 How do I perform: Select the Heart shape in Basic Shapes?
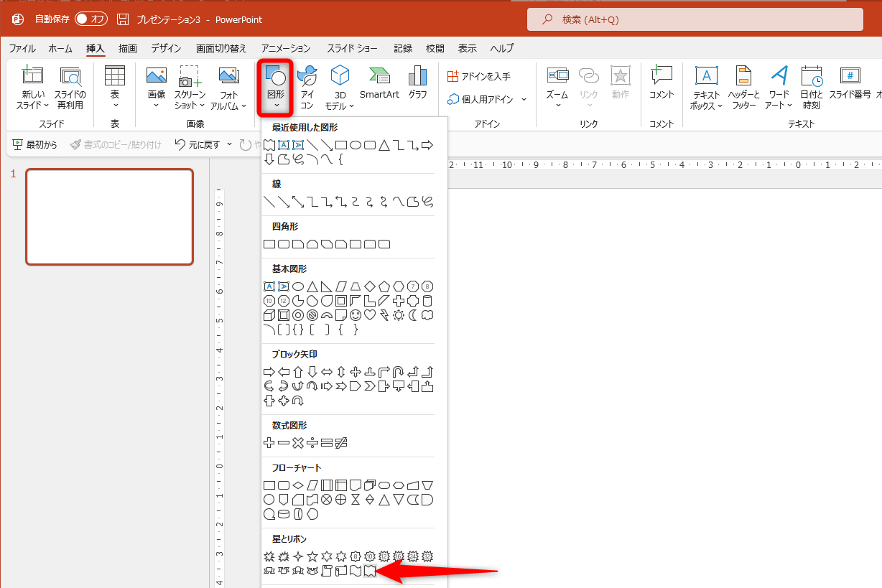(x=370, y=315)
